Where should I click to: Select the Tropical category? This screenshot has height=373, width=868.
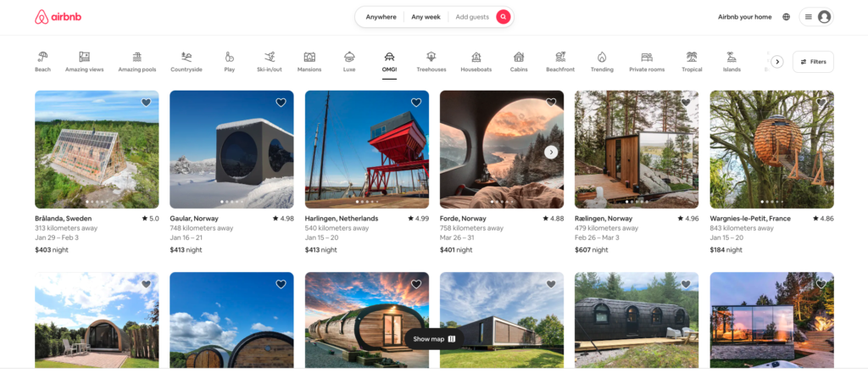coord(692,61)
